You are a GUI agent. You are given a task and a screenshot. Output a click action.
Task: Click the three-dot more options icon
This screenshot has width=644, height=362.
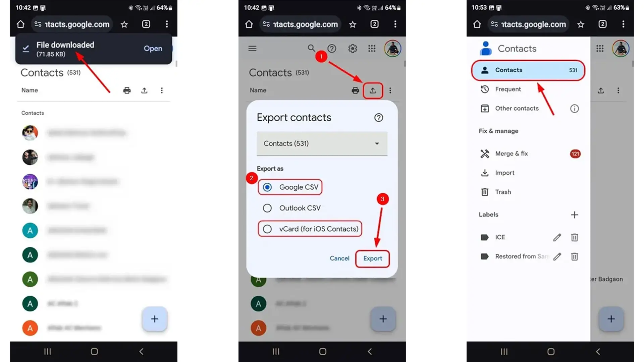[162, 90]
